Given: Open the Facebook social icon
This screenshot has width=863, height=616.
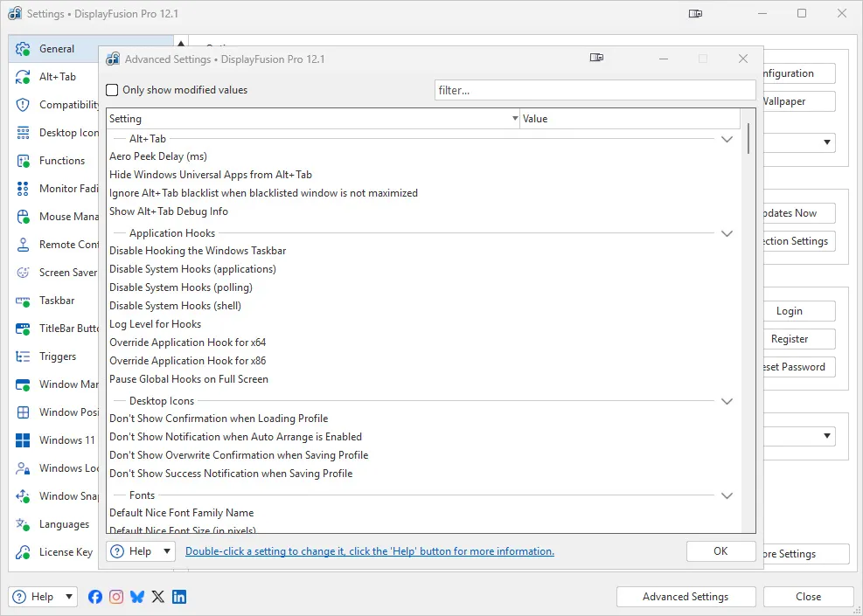Looking at the screenshot, I should click(95, 597).
